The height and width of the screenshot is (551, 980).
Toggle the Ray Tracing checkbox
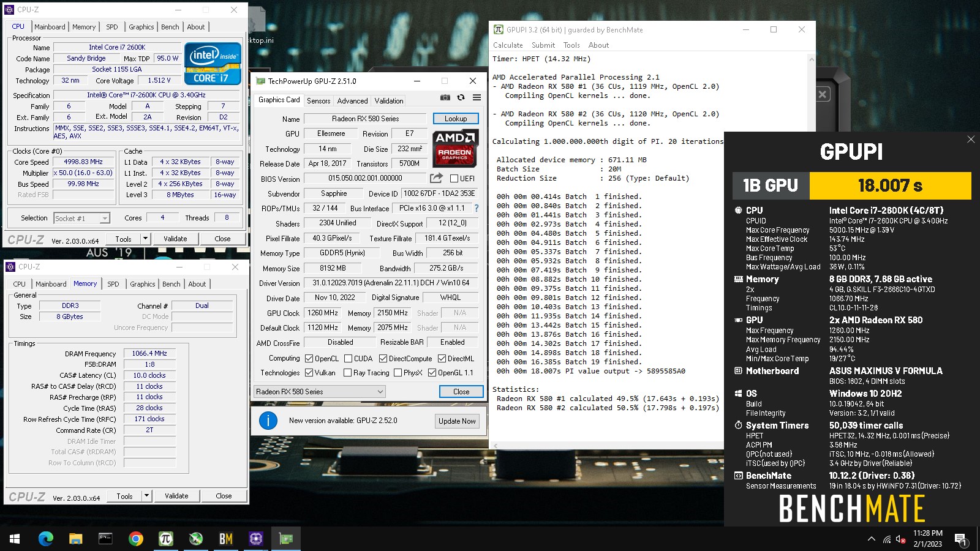[x=348, y=373]
